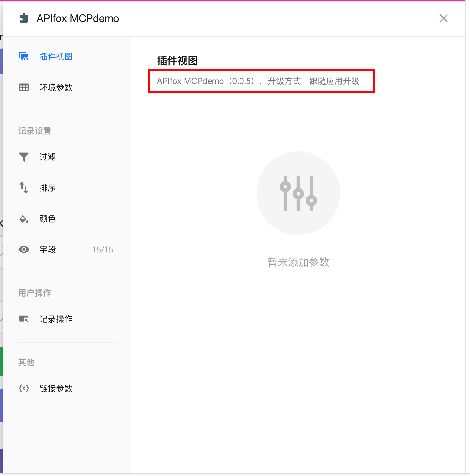Viewport: 470px width, 476px height.
Task: Click the puzzle piece icon in header
Action: click(x=24, y=18)
